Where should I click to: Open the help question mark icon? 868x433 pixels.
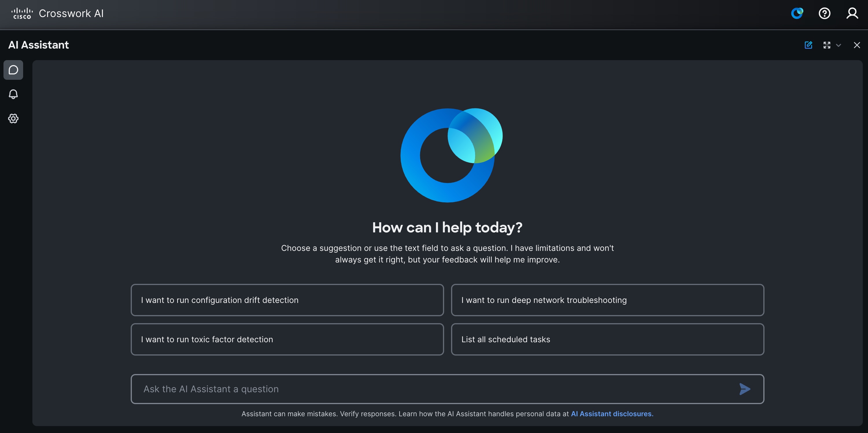point(824,14)
